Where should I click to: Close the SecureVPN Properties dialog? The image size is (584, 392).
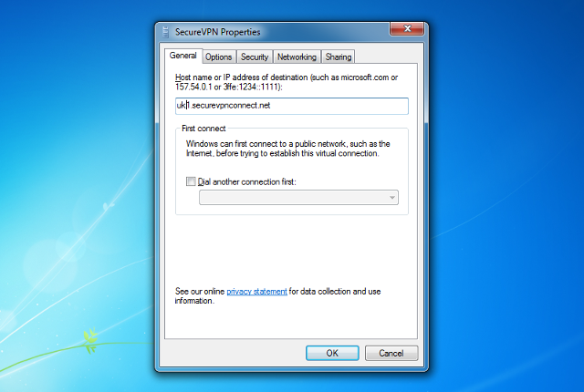tap(407, 28)
